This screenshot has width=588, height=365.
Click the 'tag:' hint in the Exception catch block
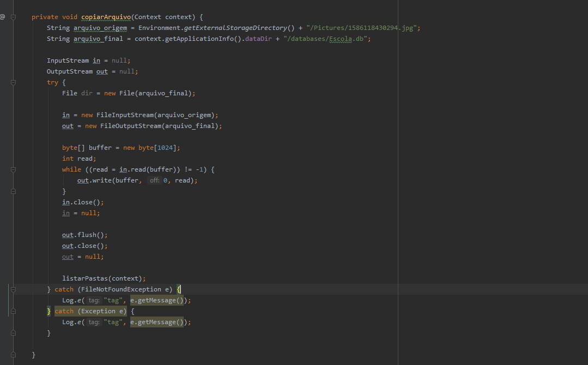pos(94,323)
